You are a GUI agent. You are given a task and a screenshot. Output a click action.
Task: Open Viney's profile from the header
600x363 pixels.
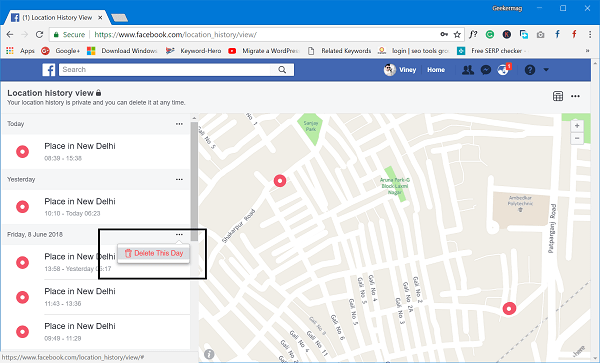click(x=400, y=70)
